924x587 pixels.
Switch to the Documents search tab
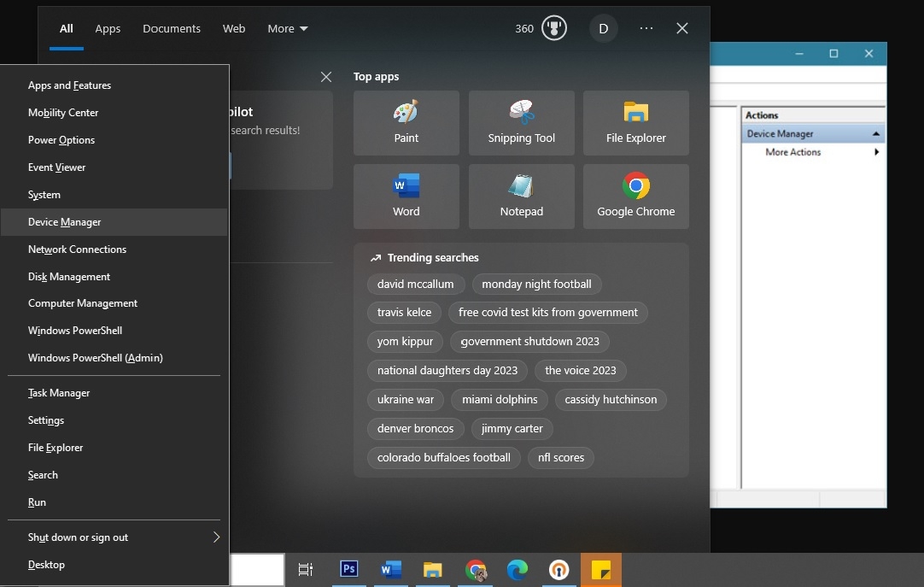[172, 28]
